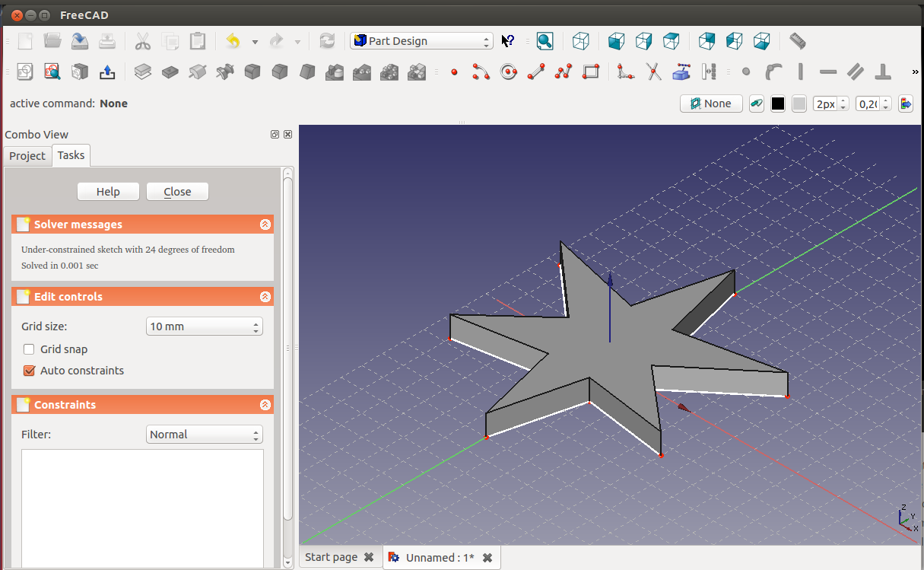Click the Fit All zoom icon
This screenshot has width=924, height=570.
(545, 41)
